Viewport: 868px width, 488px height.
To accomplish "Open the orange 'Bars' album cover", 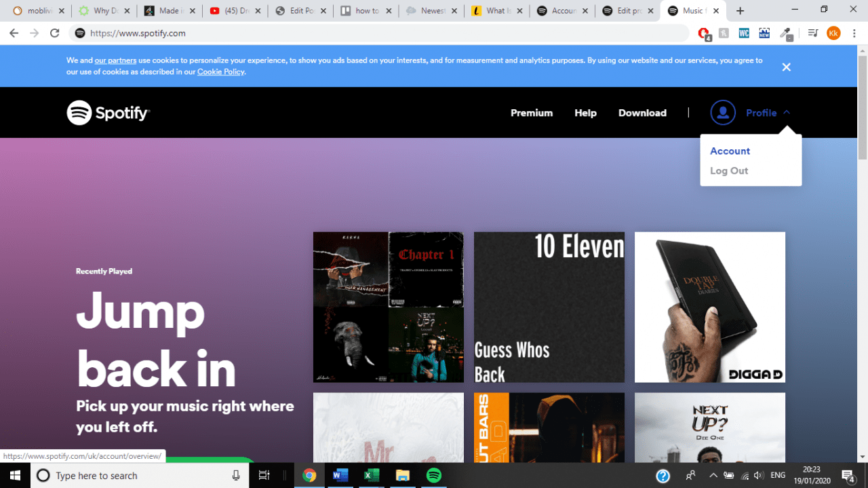I will tap(549, 428).
